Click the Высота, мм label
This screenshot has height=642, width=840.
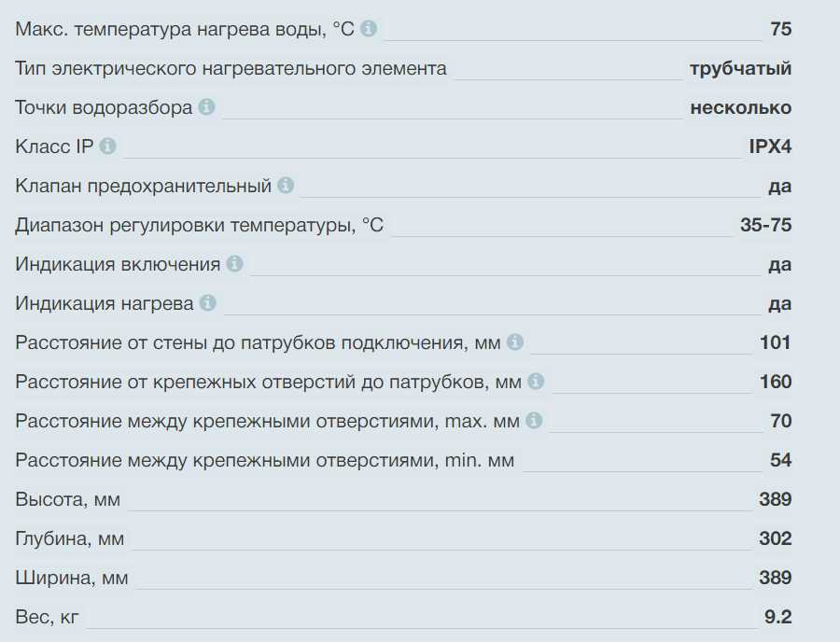click(x=67, y=499)
